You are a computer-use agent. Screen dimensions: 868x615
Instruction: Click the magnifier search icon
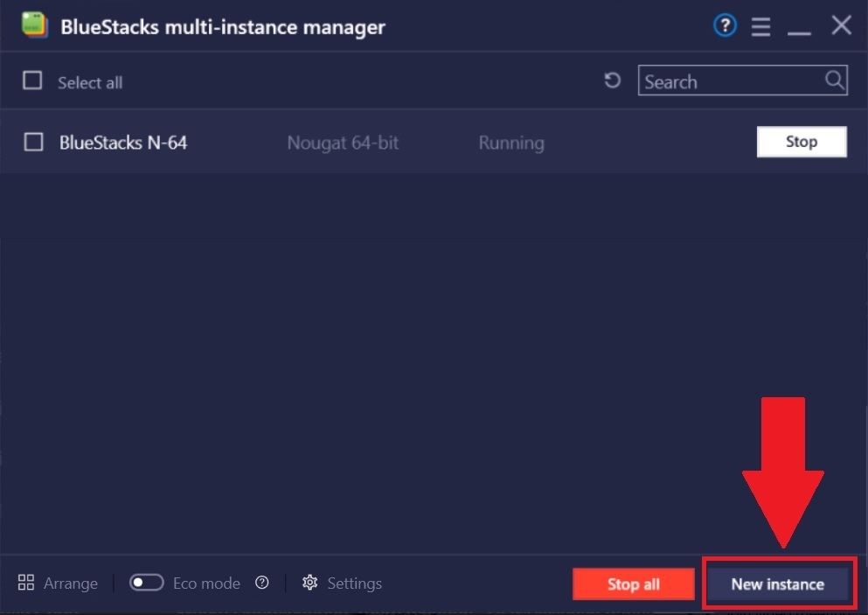834,80
